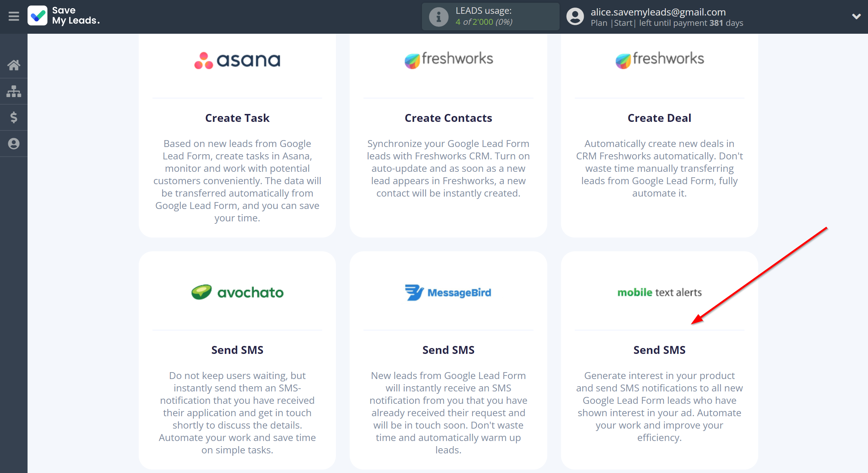This screenshot has height=473, width=868.
Task: Open the hamburger menu
Action: pyautogui.click(x=14, y=16)
